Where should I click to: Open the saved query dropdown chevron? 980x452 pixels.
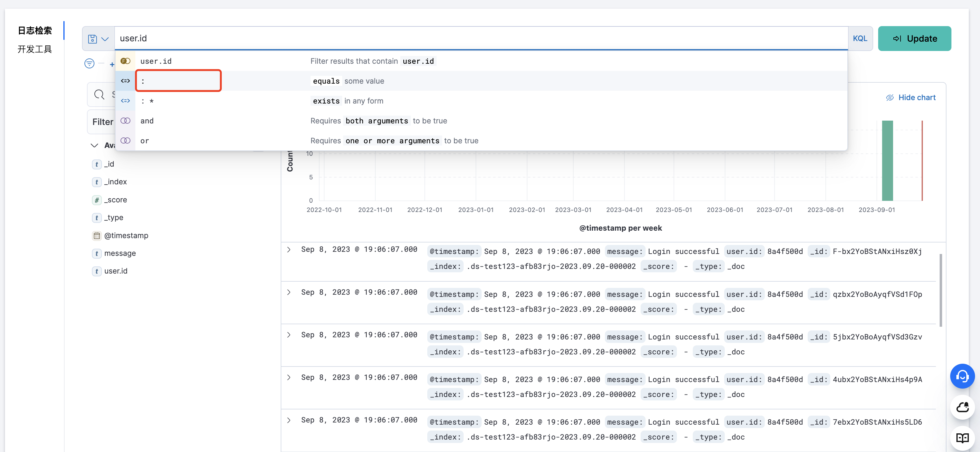tap(105, 39)
